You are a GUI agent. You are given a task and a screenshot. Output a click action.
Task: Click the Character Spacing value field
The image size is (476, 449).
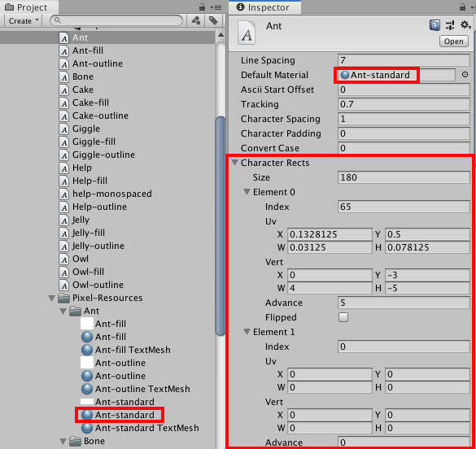pyautogui.click(x=404, y=119)
